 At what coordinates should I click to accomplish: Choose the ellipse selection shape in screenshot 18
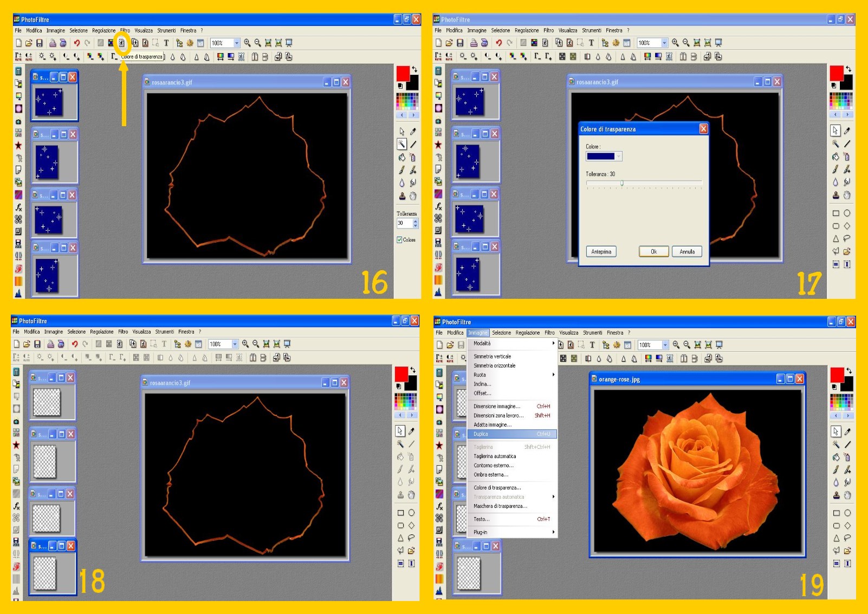pyautogui.click(x=412, y=513)
